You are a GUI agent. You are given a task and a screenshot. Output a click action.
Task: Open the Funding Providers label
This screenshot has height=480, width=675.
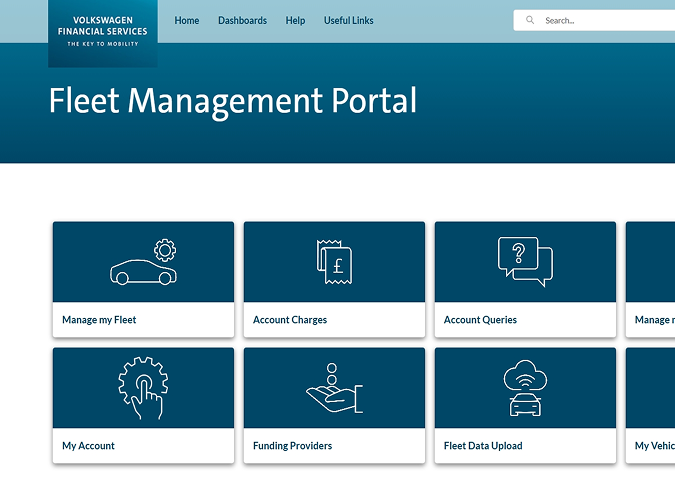(x=293, y=446)
